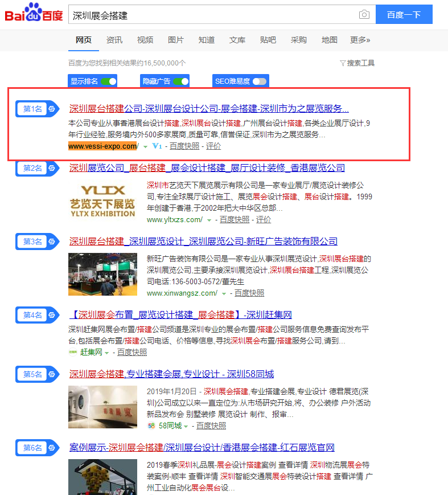This screenshot has width=448, height=495.
Task: Open 百度快照 for yltxzs result
Action: 235,220
